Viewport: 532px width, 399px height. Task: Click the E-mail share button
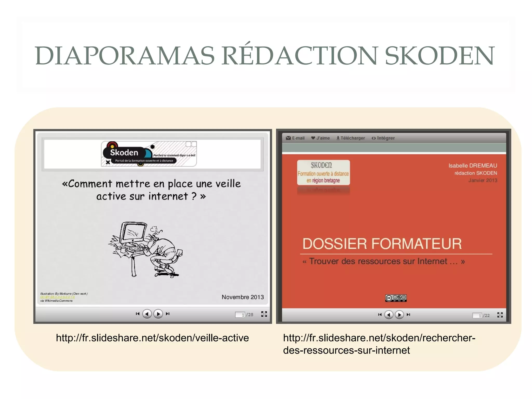click(x=295, y=138)
